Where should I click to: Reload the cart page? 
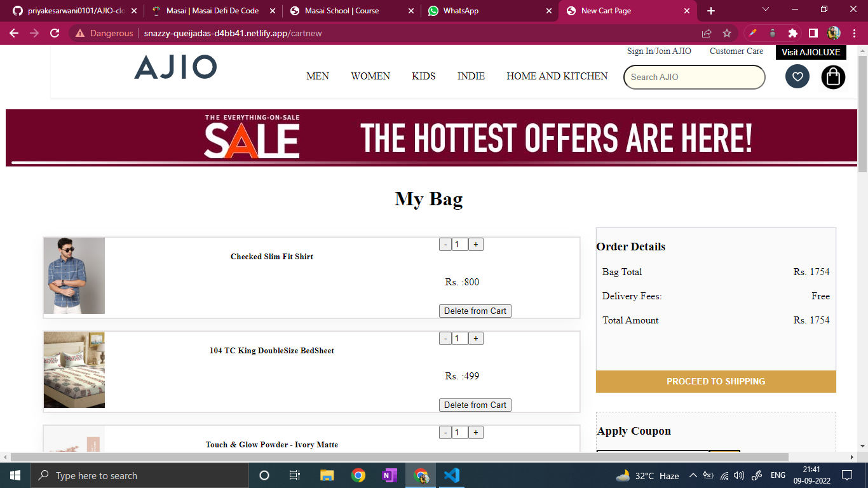point(55,33)
